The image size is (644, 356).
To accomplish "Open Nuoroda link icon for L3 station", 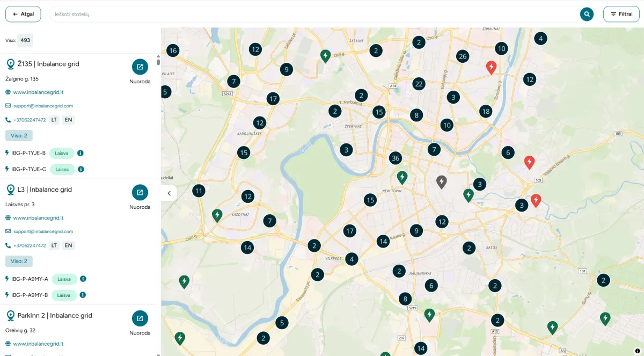I will coord(140,193).
